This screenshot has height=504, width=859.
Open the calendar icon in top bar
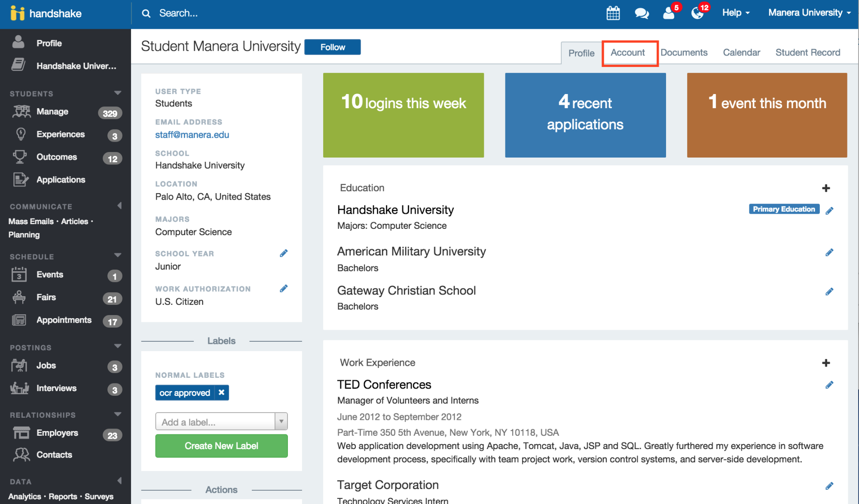[x=613, y=13]
